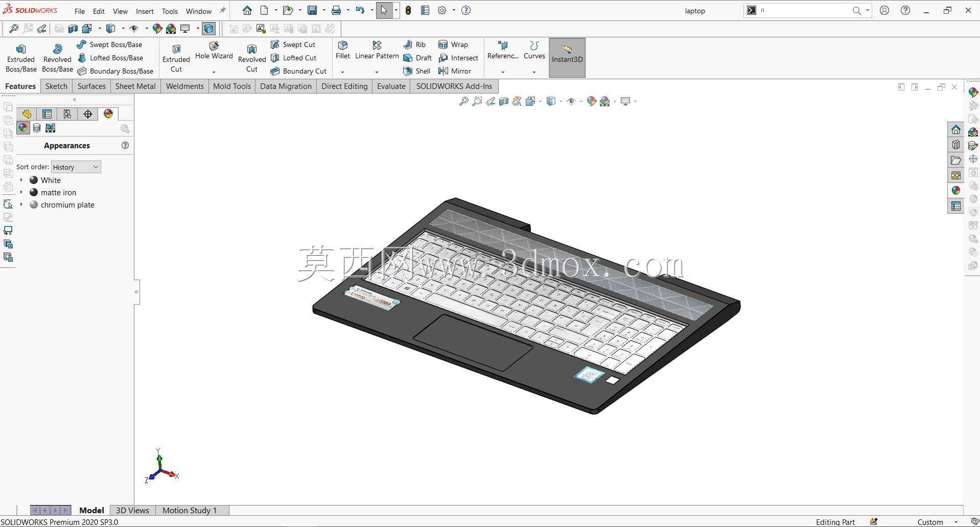Open the Fillet dropdown arrow
The width and height of the screenshot is (980, 527).
click(x=343, y=72)
